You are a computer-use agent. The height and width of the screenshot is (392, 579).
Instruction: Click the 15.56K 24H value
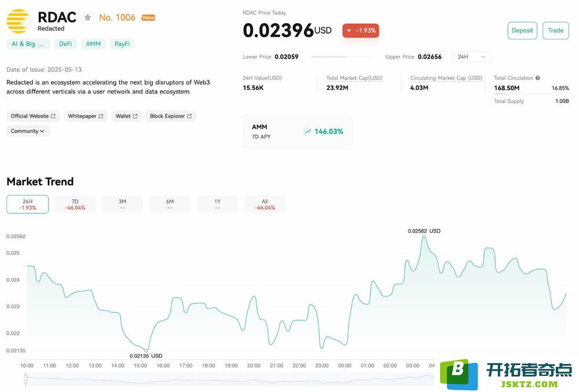(x=253, y=88)
